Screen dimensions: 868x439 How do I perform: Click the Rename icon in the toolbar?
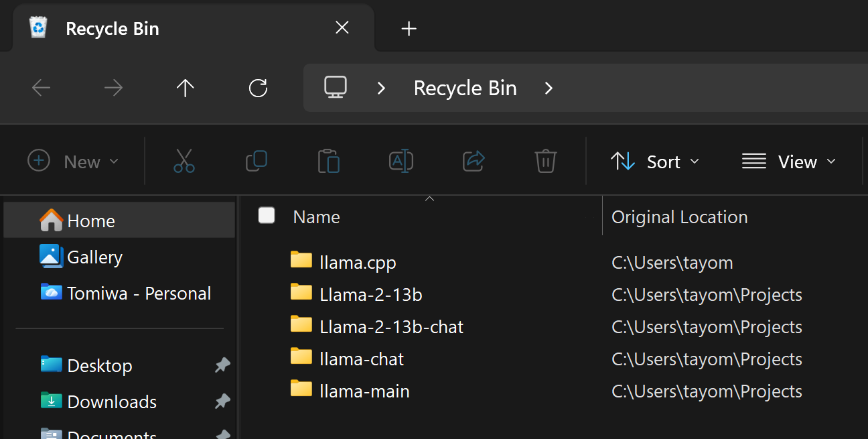401,161
